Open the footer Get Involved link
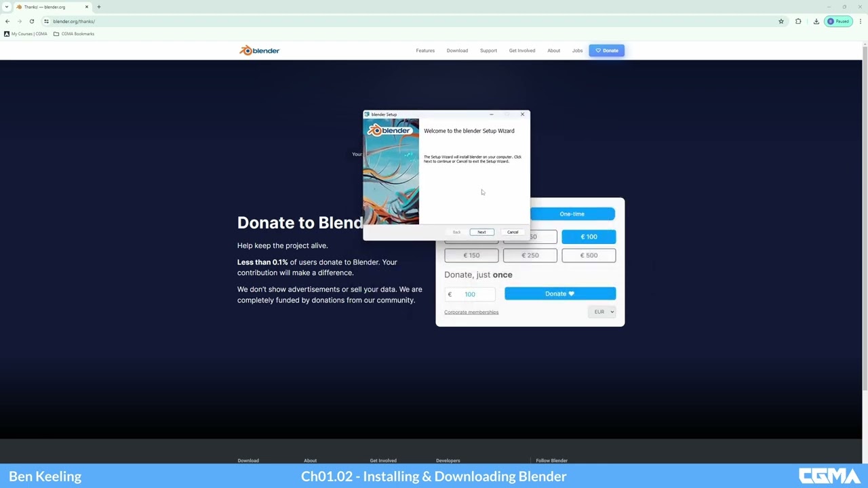Screen dimensions: 868x488 [383, 461]
